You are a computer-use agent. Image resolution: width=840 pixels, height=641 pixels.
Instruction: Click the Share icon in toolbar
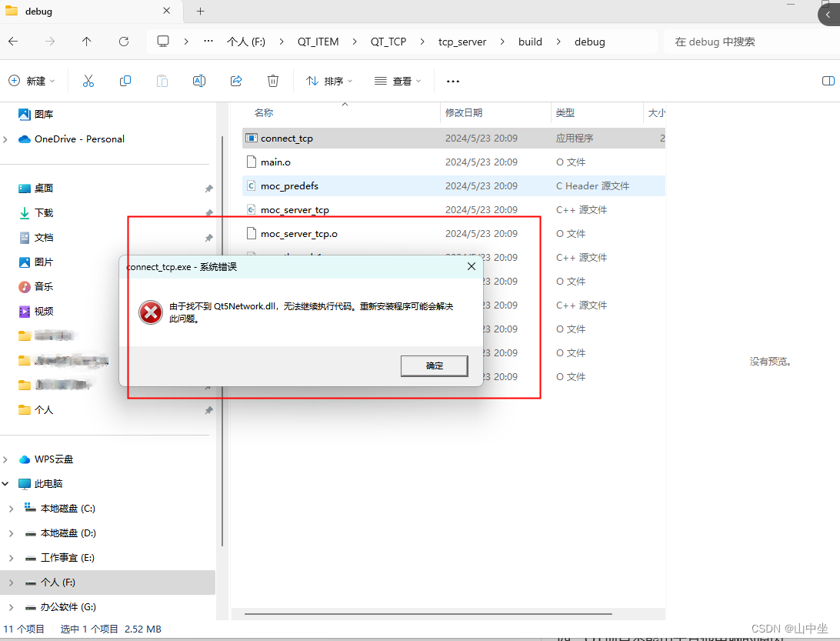click(236, 81)
